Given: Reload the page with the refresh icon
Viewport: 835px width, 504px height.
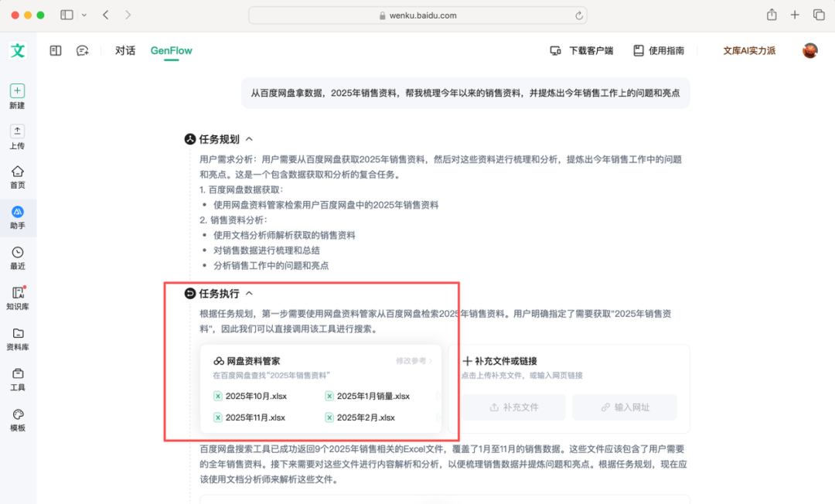Looking at the screenshot, I should (579, 15).
